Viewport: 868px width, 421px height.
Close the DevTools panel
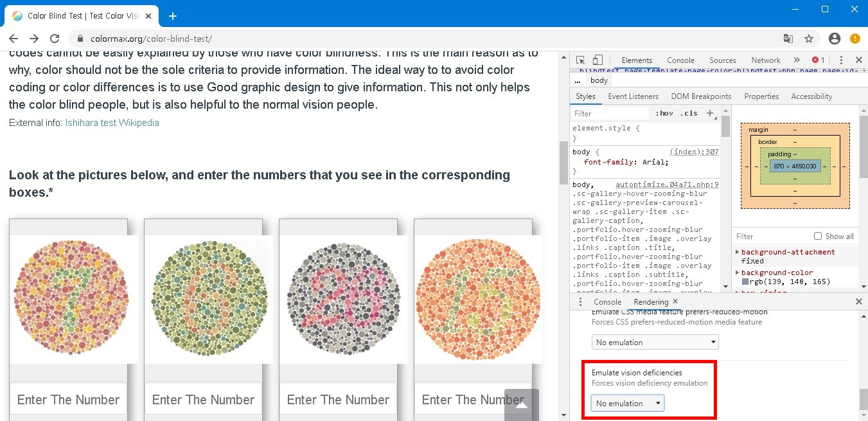tap(859, 60)
